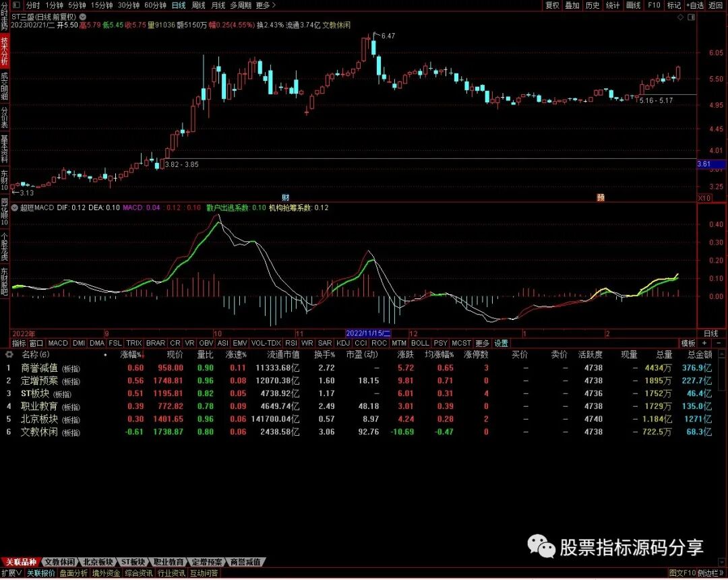
Task: Click the X10 scale indicator
Action: (x=704, y=197)
